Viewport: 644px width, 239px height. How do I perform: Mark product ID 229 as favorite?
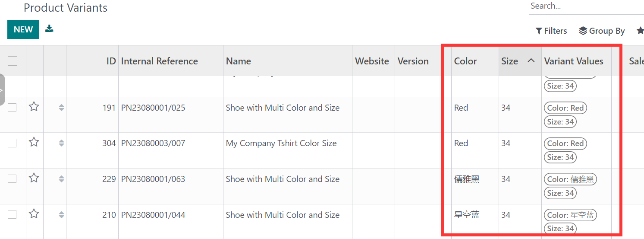click(x=34, y=178)
